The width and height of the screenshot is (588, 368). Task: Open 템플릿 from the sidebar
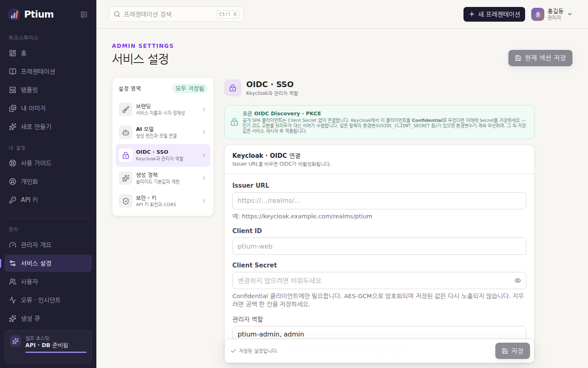(x=48, y=90)
